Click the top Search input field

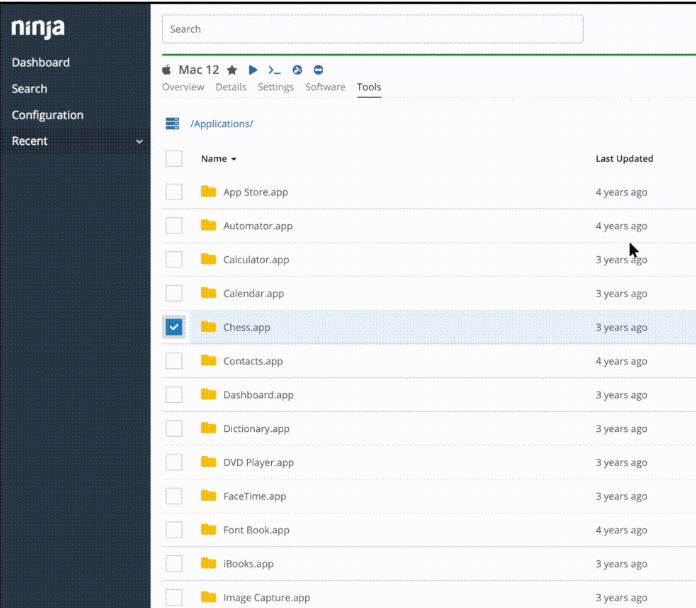pyautogui.click(x=372, y=29)
